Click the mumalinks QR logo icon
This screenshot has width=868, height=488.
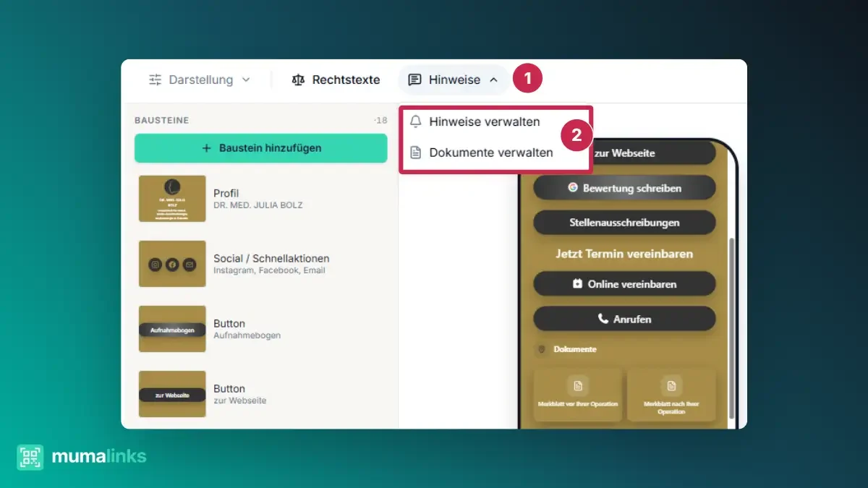pos(30,457)
